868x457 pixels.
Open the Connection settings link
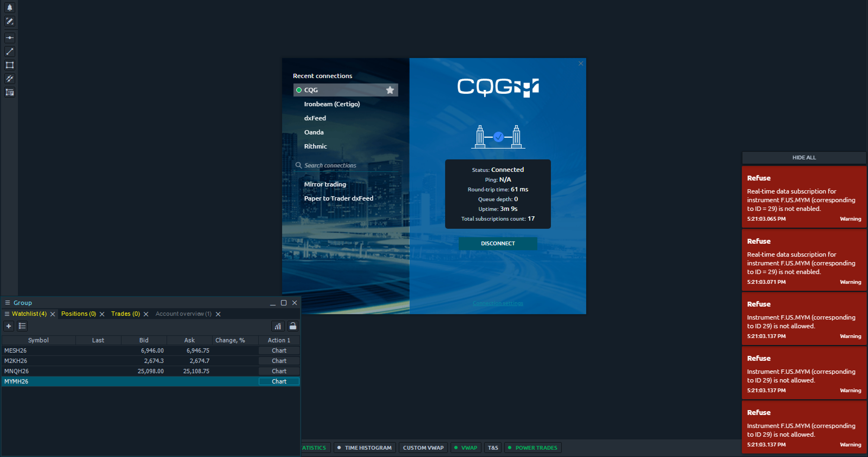tap(498, 303)
